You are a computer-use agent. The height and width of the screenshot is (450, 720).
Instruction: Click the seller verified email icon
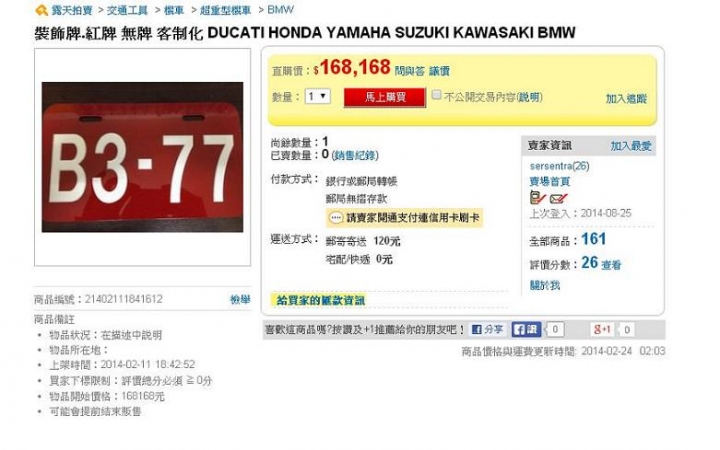point(558,198)
